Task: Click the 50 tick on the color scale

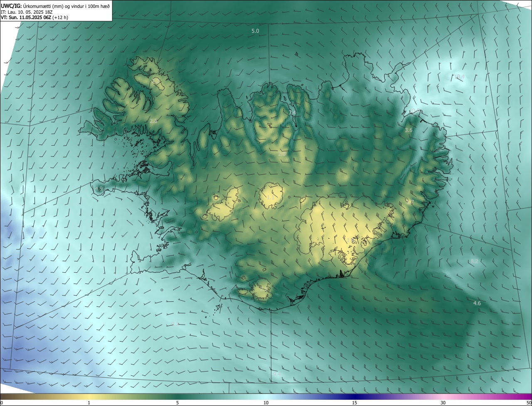Action: click(529, 403)
